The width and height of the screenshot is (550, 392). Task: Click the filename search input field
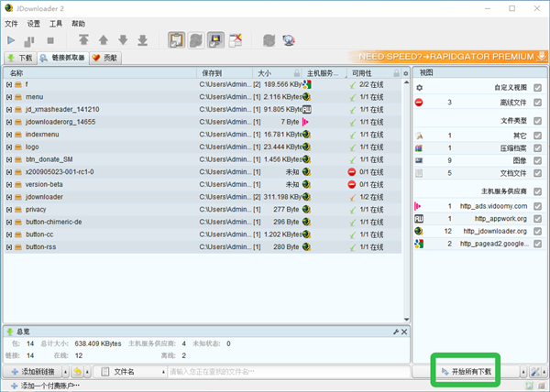point(284,372)
